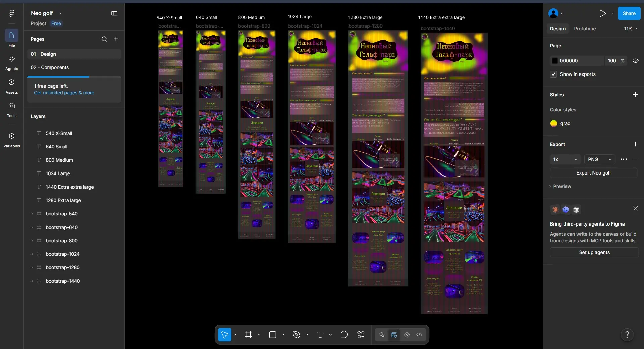Screen dimensions: 644x349
Task: Toggle the Show in exports checkbox
Action: (x=553, y=74)
